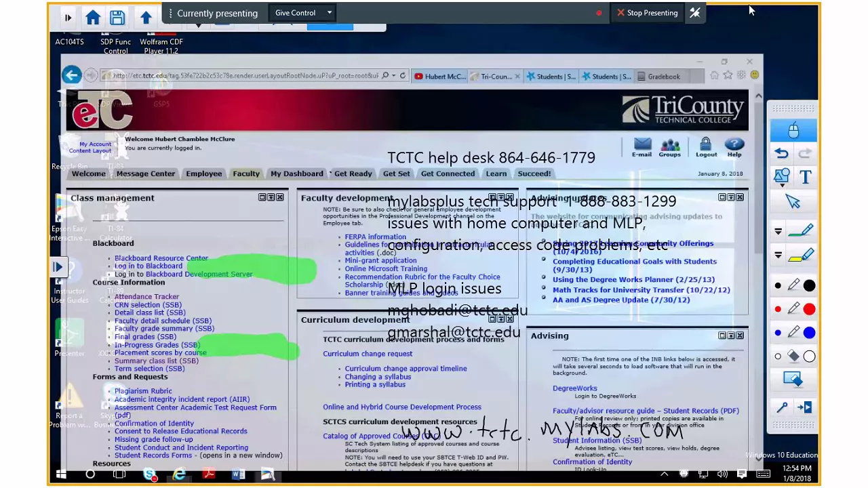This screenshot has height=488, width=868.
Task: Expand green highlighter thickness options
Action: click(778, 232)
